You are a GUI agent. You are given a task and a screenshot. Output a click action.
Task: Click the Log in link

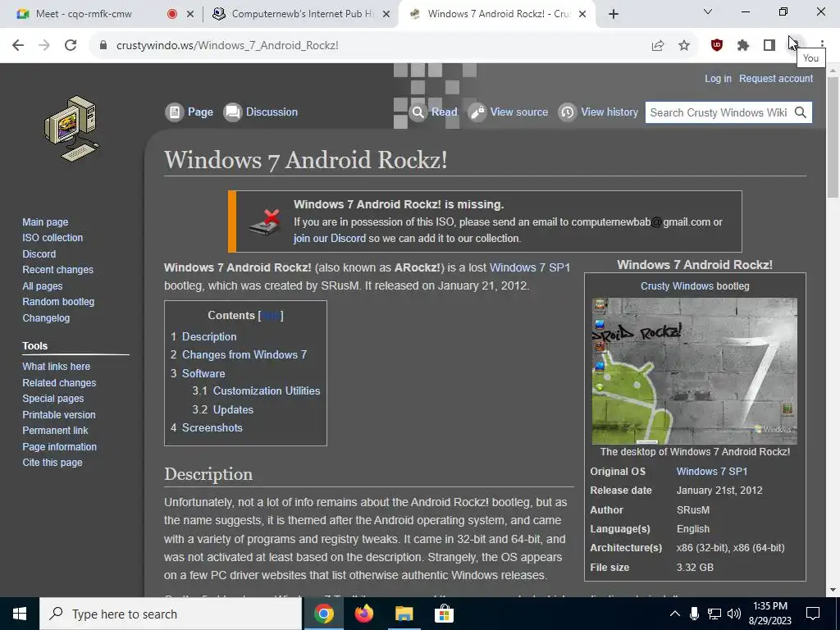(x=718, y=78)
